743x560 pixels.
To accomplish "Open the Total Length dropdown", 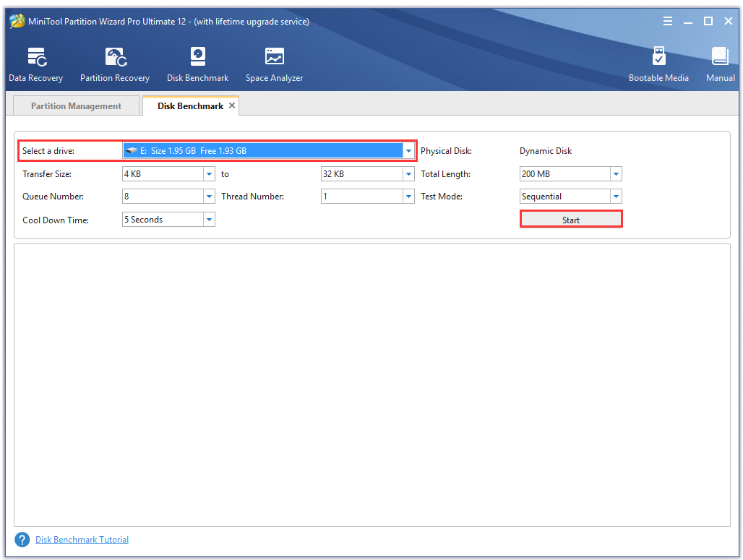I will pyautogui.click(x=616, y=173).
